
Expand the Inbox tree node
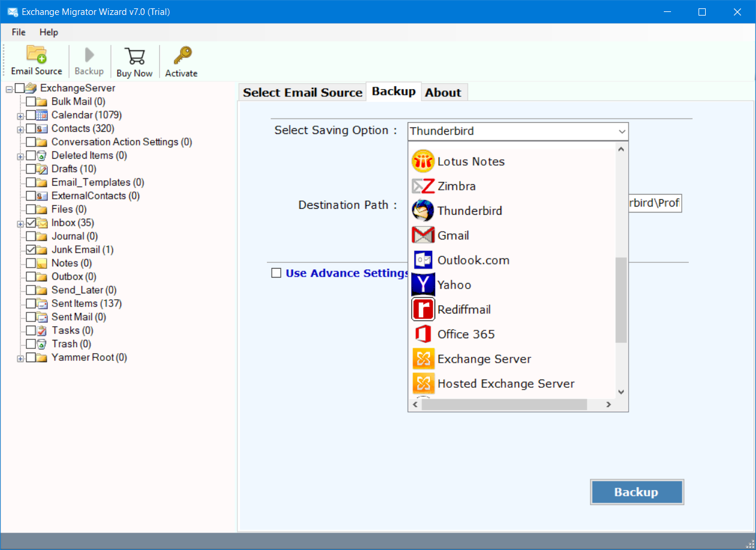[x=20, y=223]
